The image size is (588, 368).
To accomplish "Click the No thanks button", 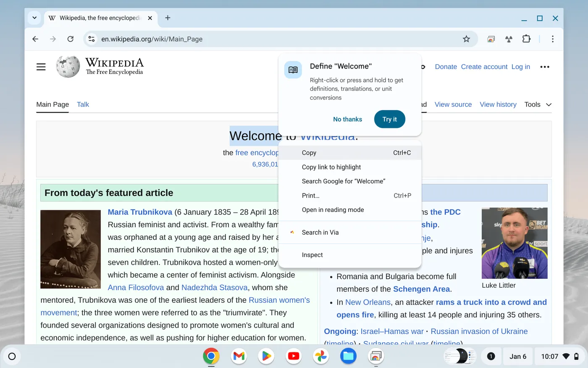I will click(x=347, y=119).
